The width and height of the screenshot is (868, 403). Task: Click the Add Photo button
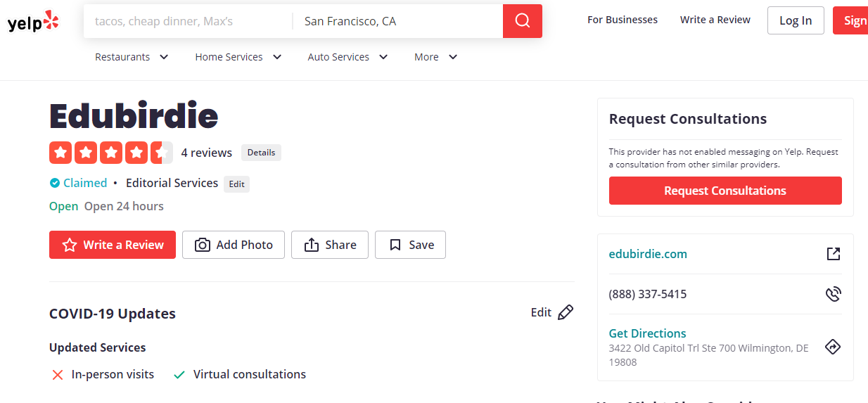click(234, 245)
